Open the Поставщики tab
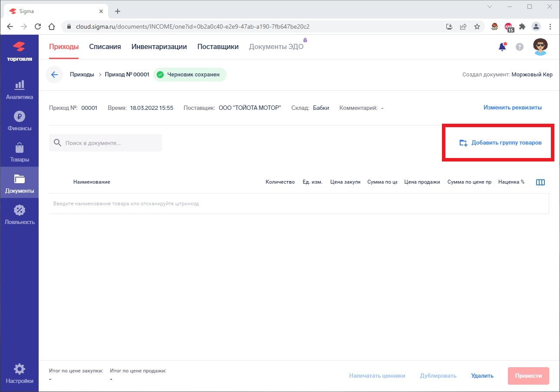 [217, 47]
